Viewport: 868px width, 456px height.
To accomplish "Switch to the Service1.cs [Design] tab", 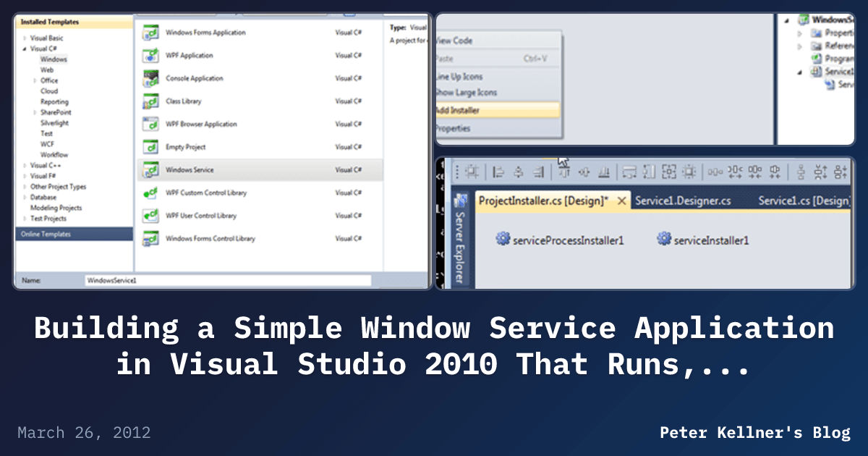I will (x=804, y=201).
